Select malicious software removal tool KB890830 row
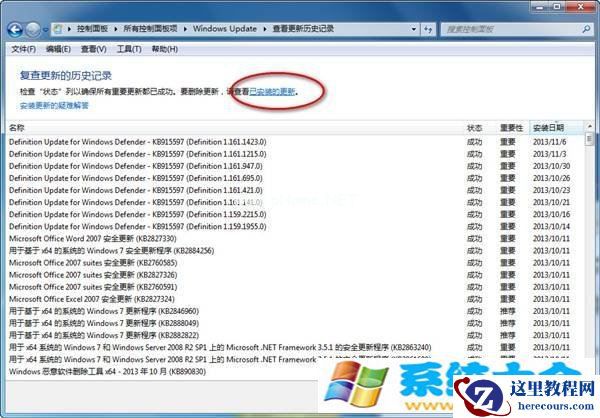 coord(107,372)
